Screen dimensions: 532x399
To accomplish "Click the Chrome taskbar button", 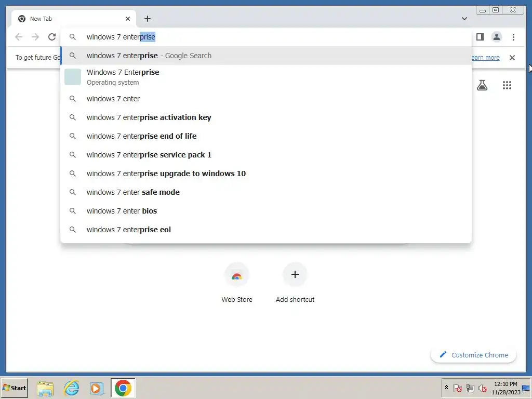I will point(123,388).
